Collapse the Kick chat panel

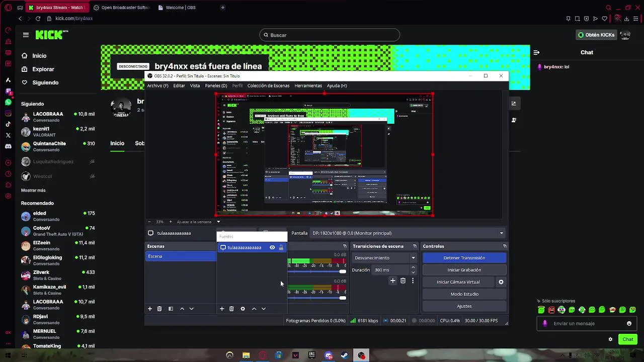click(x=536, y=52)
